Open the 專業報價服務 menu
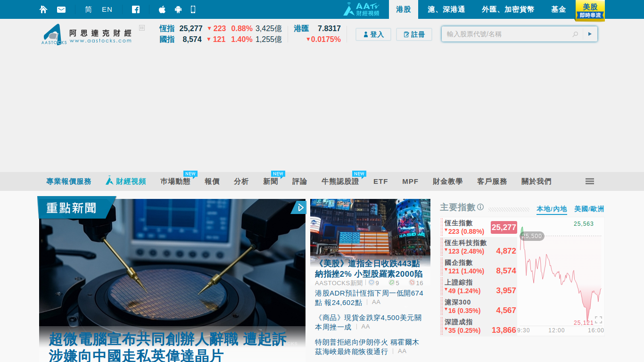Viewport: 644px width, 362px height. [69, 181]
